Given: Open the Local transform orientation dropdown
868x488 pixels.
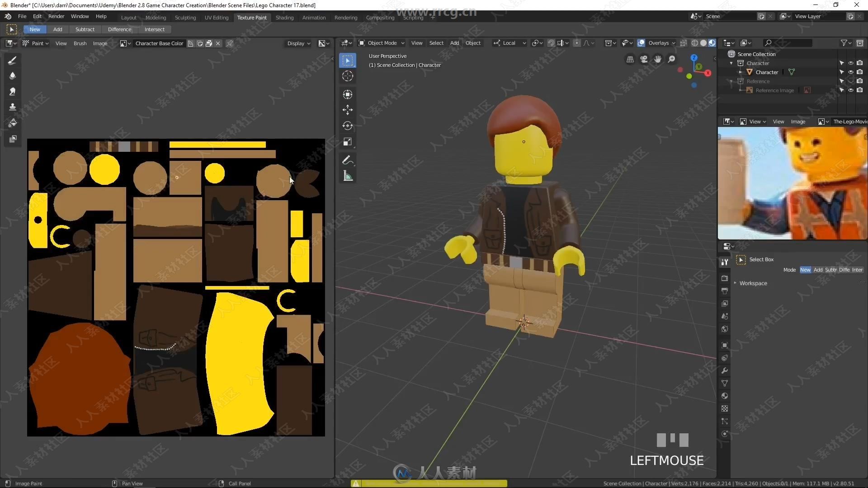Looking at the screenshot, I should pyautogui.click(x=509, y=43).
